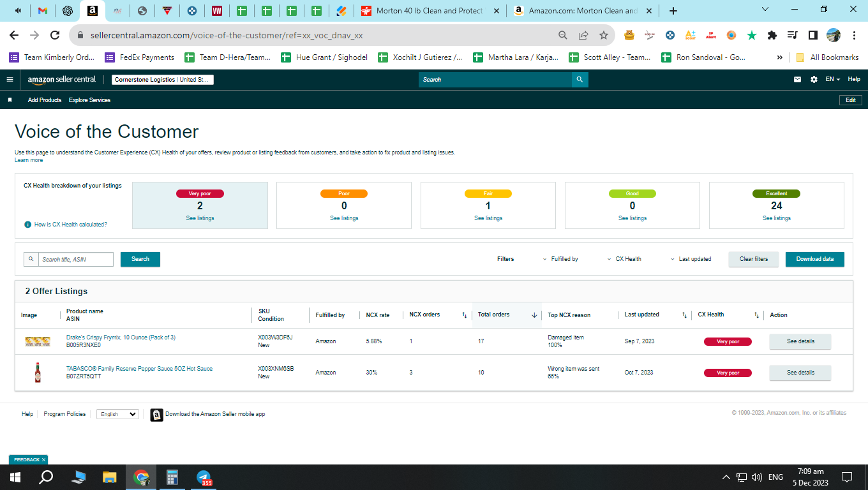Bookmark this page with the star icon
The image size is (868, 490).
click(603, 35)
